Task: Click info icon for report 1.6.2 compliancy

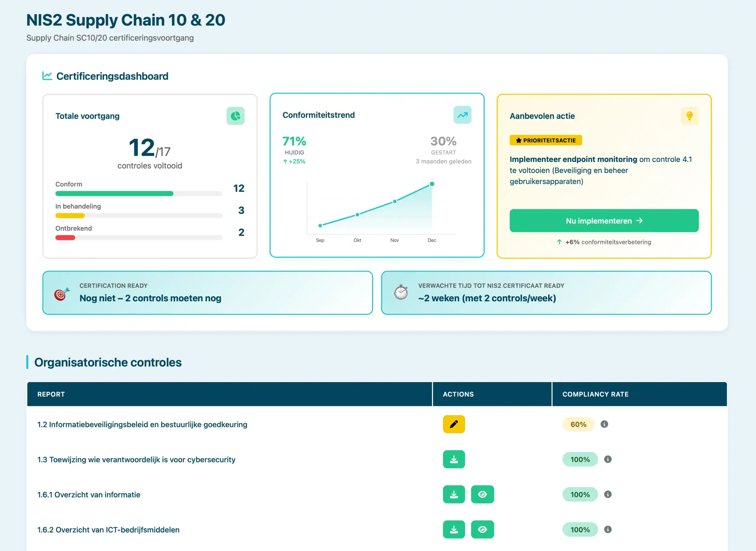Action: click(x=608, y=529)
